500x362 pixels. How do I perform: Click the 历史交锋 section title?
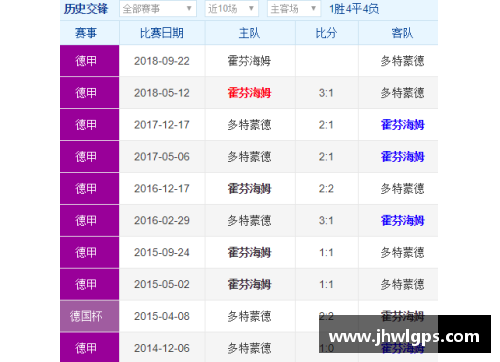click(86, 9)
